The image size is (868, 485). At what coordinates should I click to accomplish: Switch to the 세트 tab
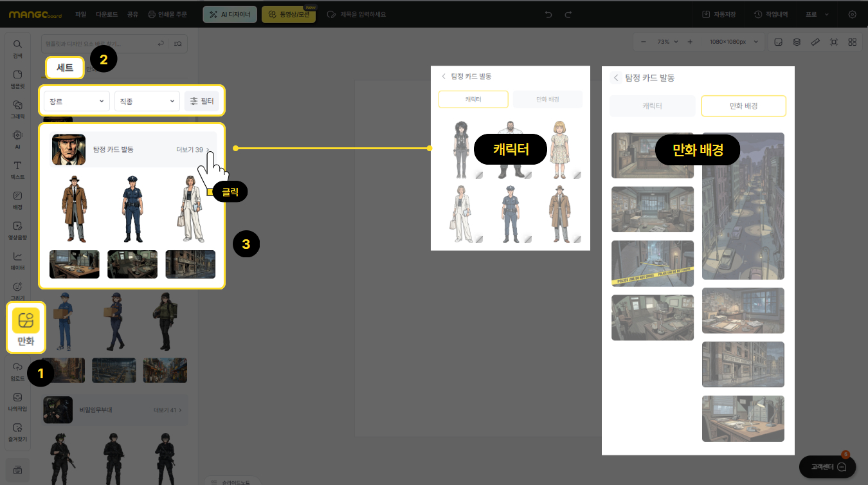(x=65, y=68)
